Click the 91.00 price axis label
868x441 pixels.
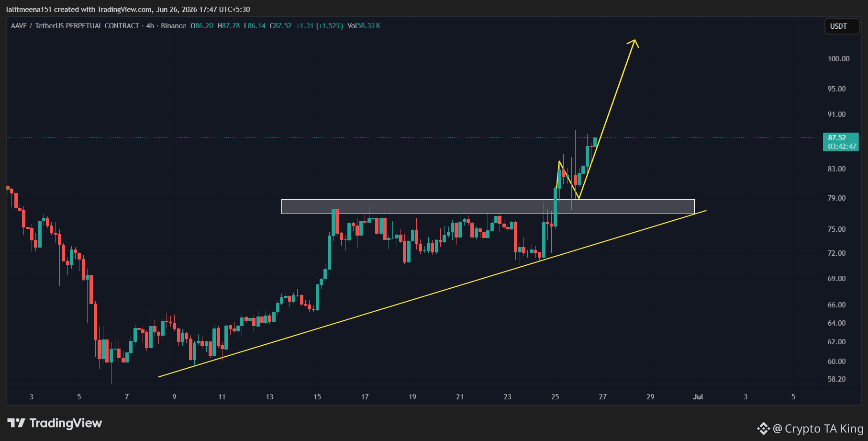point(837,114)
